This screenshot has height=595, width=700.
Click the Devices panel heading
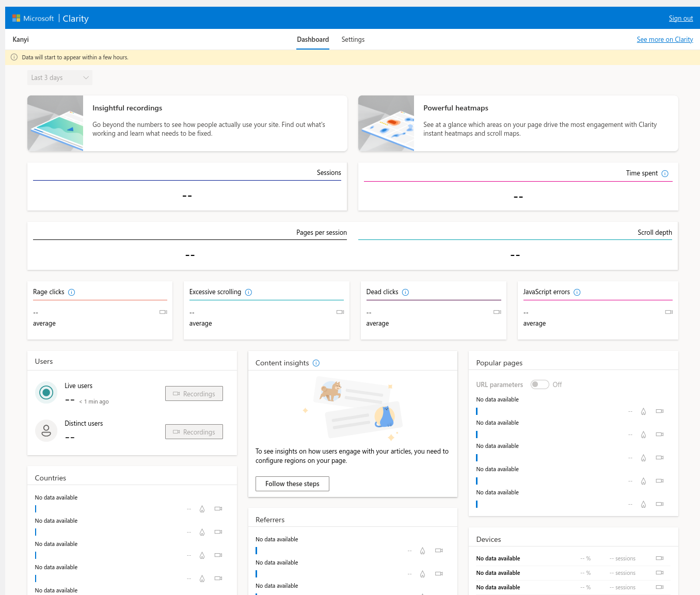click(488, 539)
